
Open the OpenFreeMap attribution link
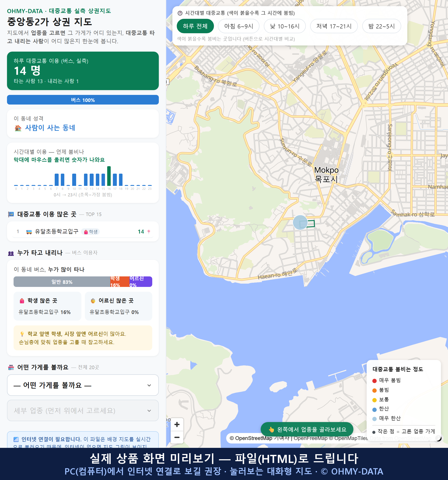coord(311,438)
